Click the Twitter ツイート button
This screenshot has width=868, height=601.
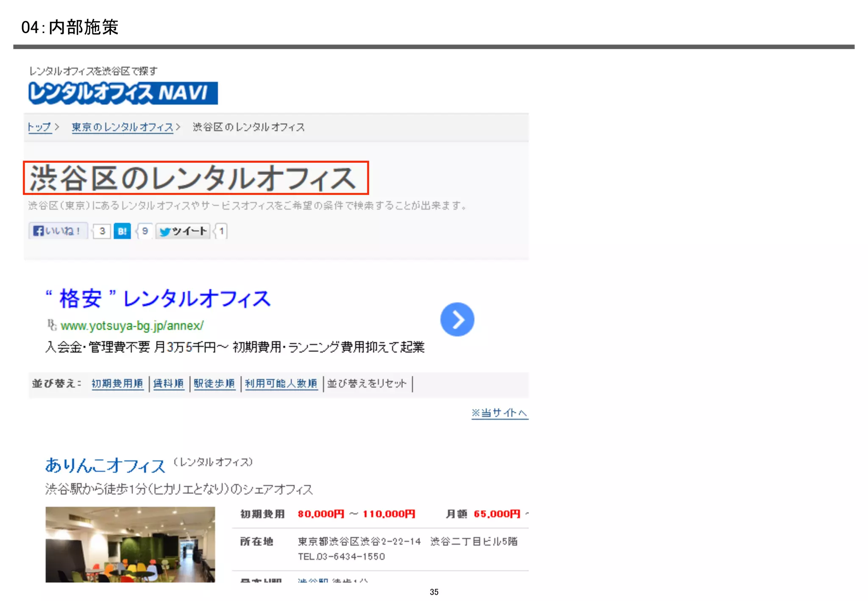183,231
